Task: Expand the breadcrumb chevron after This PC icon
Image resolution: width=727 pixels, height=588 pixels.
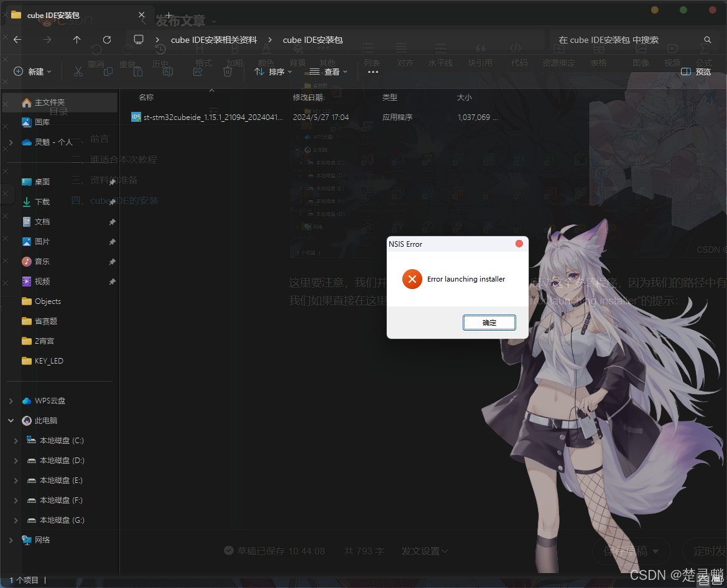Action: pyautogui.click(x=157, y=40)
